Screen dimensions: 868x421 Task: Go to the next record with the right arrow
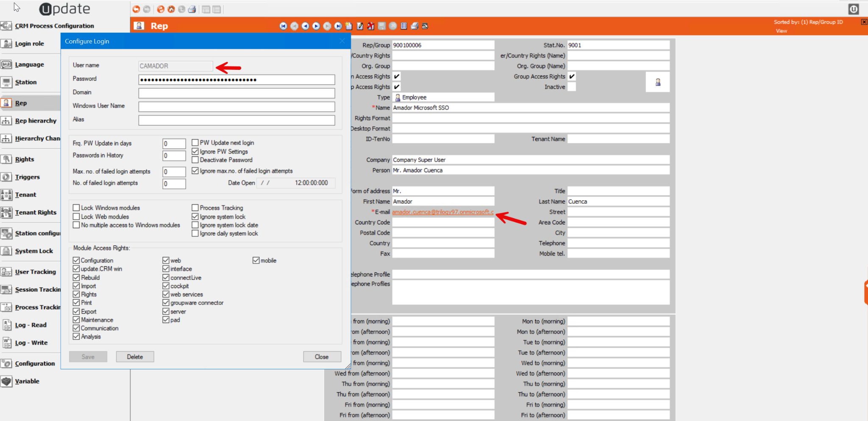[x=316, y=26]
